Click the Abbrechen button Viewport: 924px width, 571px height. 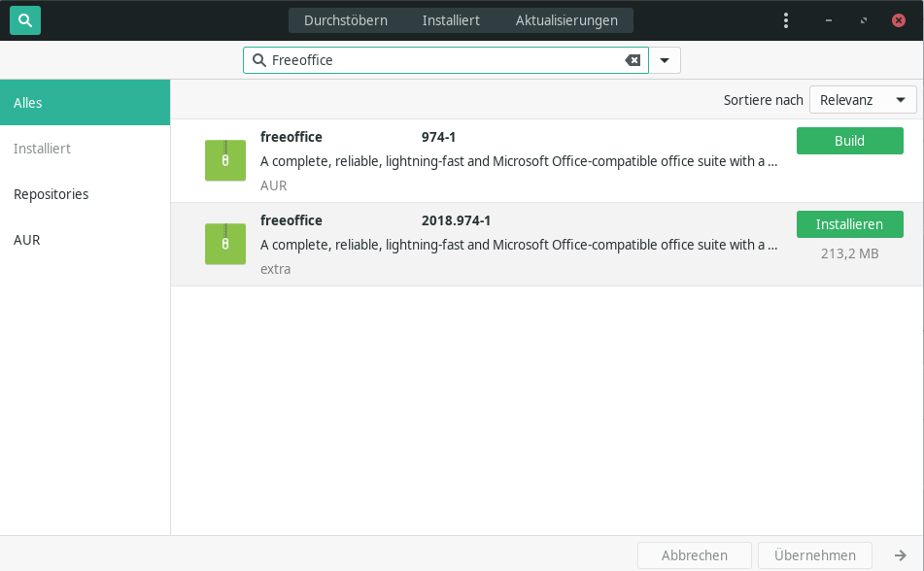[694, 555]
